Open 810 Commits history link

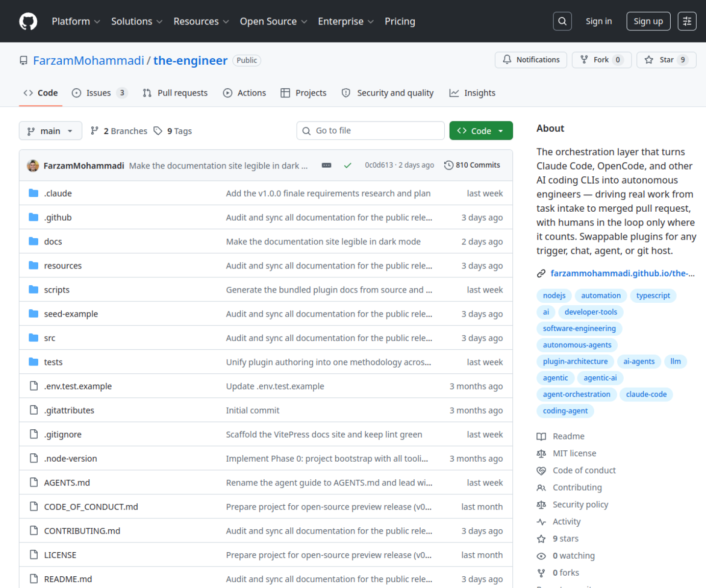tap(472, 165)
